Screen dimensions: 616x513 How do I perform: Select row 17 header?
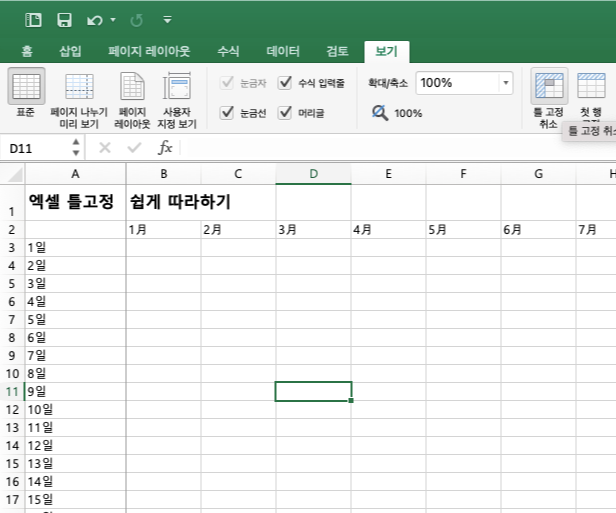(x=12, y=500)
